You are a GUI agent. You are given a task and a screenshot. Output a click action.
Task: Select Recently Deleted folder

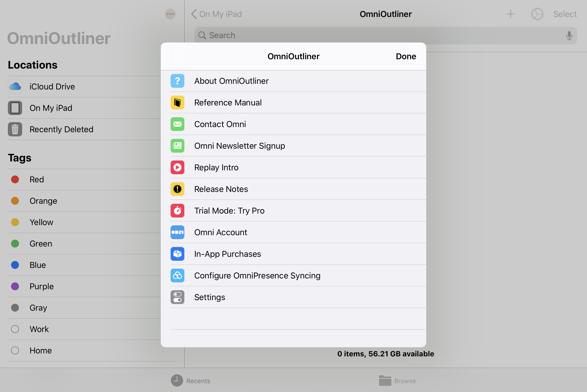click(x=61, y=129)
